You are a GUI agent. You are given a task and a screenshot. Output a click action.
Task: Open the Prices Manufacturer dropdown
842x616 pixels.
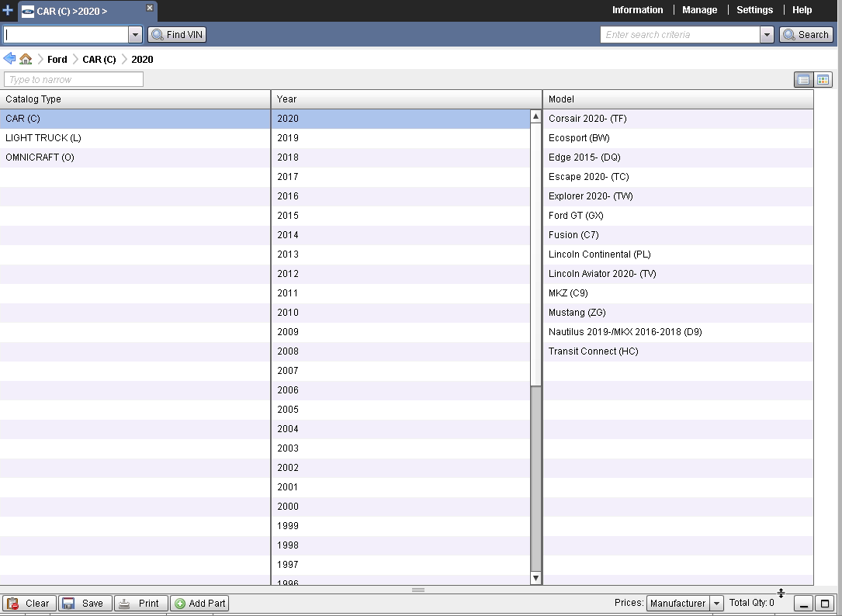716,603
